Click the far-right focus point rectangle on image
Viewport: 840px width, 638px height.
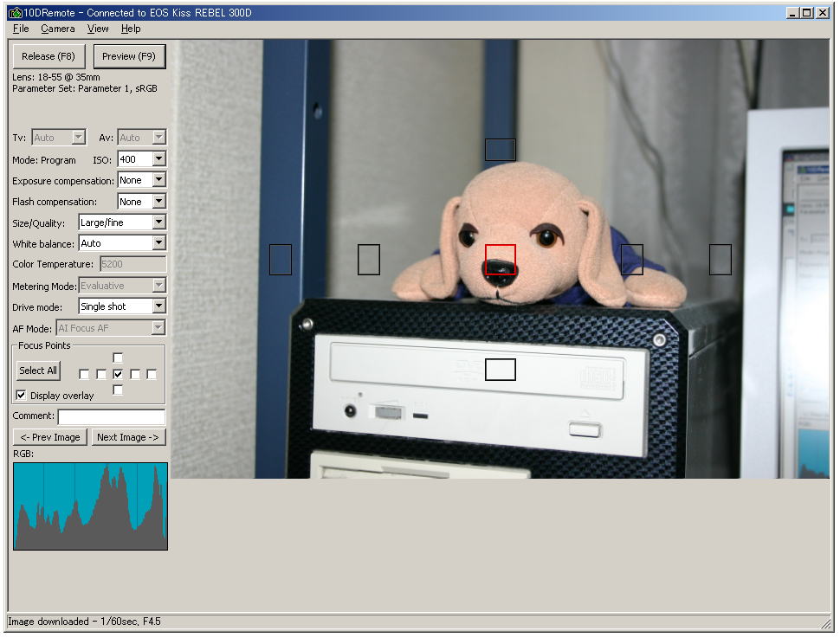[x=720, y=260]
